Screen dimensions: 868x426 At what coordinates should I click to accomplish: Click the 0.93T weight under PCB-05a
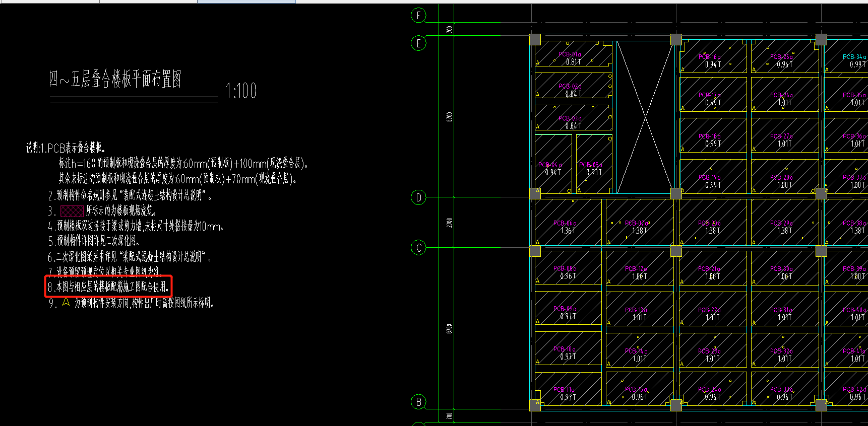coord(594,172)
